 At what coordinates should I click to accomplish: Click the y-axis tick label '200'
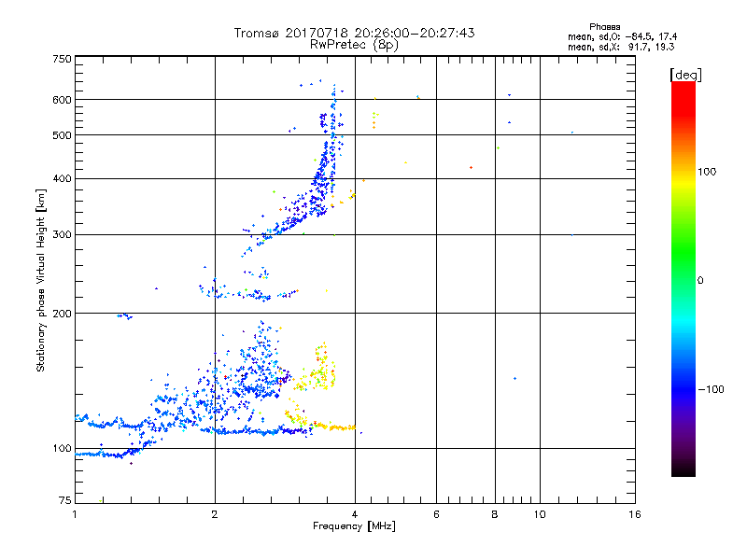point(62,314)
